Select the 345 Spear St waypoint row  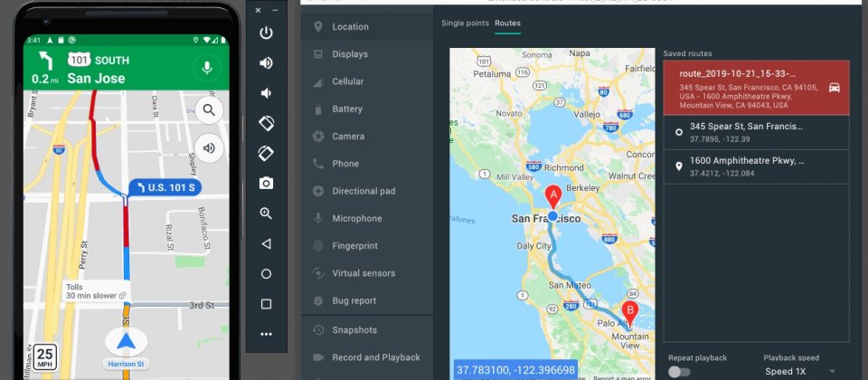756,132
